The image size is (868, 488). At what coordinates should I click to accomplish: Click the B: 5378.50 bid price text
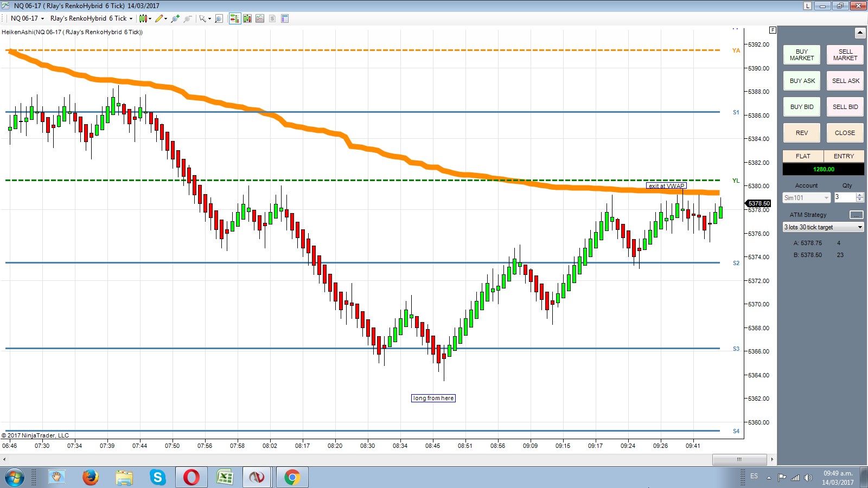pyautogui.click(x=808, y=255)
